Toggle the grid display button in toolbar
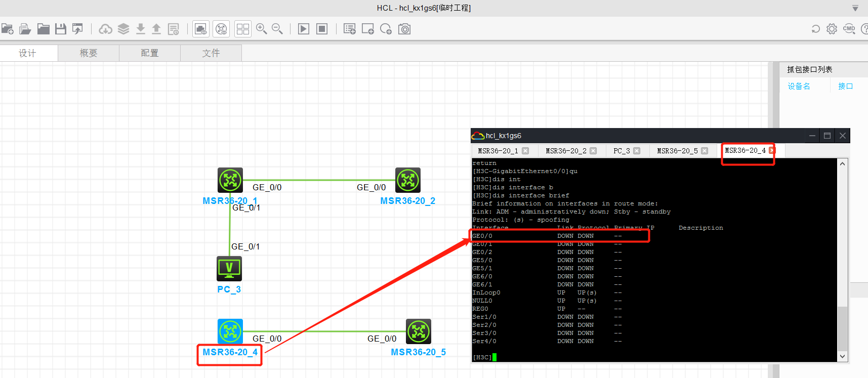This screenshot has height=378, width=868. coord(243,29)
